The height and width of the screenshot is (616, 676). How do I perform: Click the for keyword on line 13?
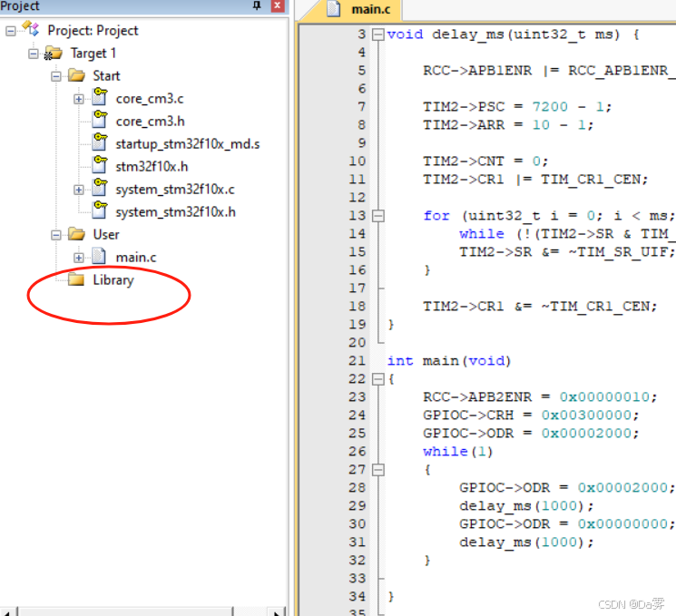(x=436, y=216)
